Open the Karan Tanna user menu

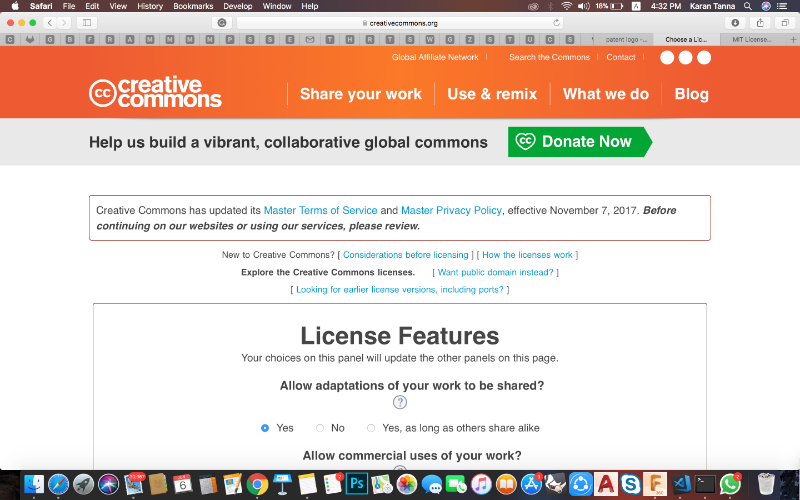(712, 6)
